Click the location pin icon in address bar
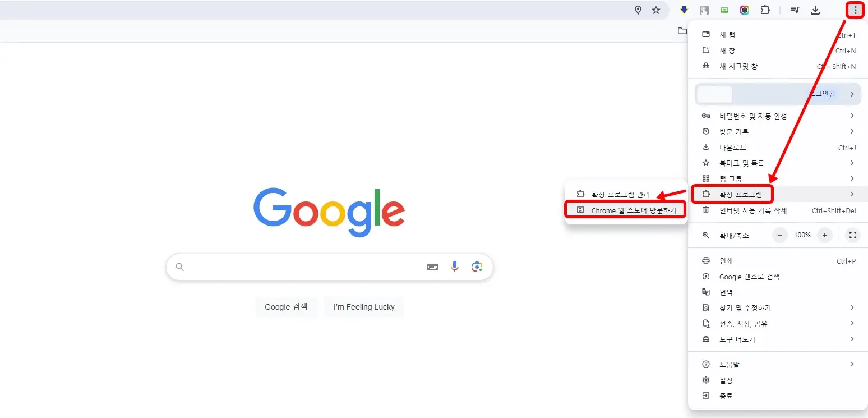 pos(638,10)
